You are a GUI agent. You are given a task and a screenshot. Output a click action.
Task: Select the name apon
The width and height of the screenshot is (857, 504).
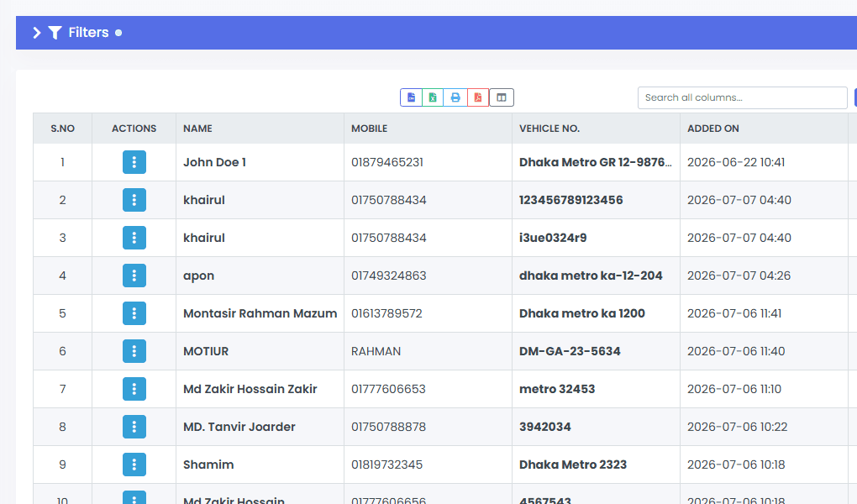[198, 276]
